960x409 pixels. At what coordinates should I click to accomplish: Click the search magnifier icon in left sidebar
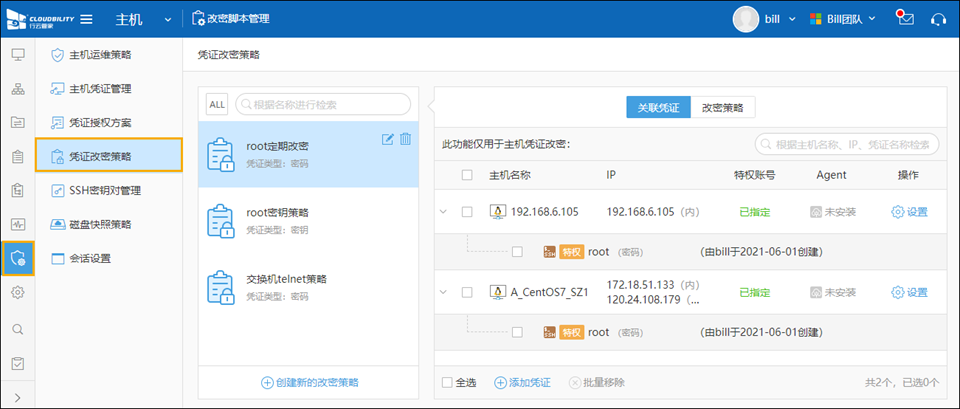(17, 328)
